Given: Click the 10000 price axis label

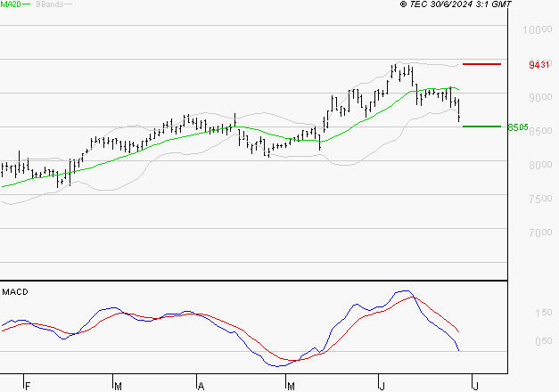Looking at the screenshot, I should (x=538, y=29).
